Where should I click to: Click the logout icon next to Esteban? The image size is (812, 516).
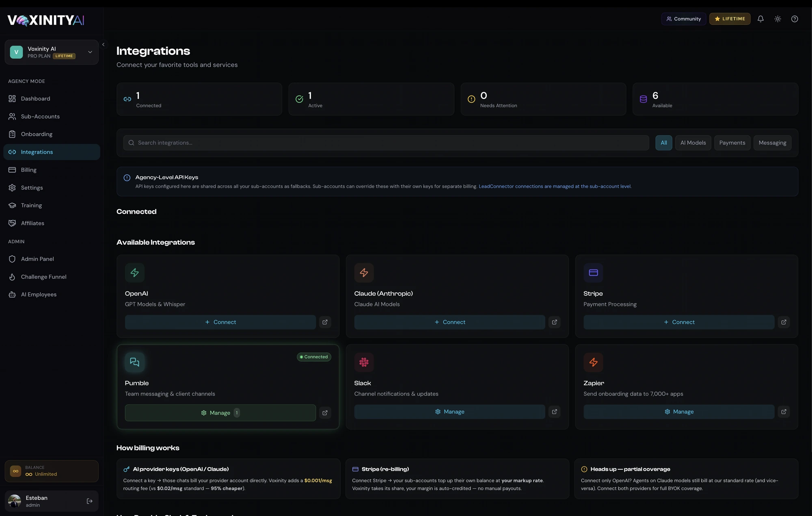point(90,501)
